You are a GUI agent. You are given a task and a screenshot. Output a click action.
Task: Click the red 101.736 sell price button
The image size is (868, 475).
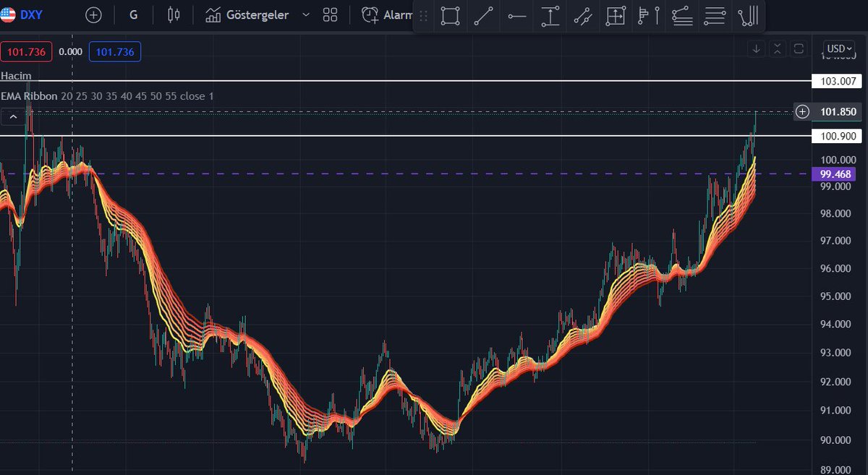[x=25, y=51]
